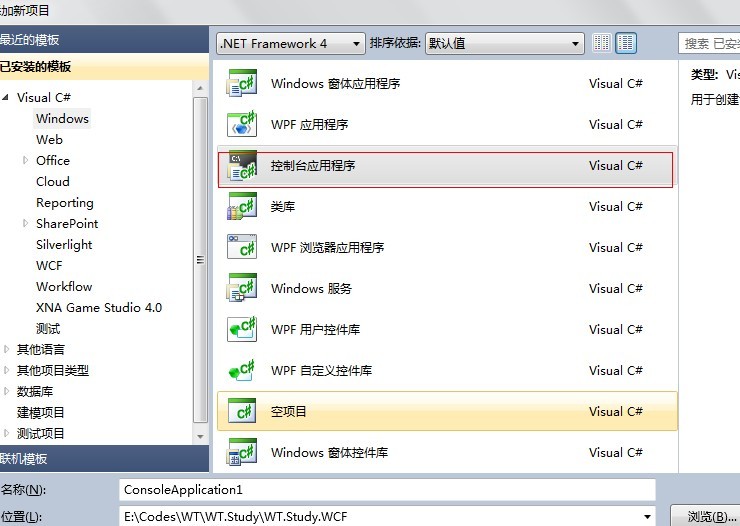Screen dimensions: 740x526
Task: Select the 空项目 empty project icon
Action: pos(242,411)
